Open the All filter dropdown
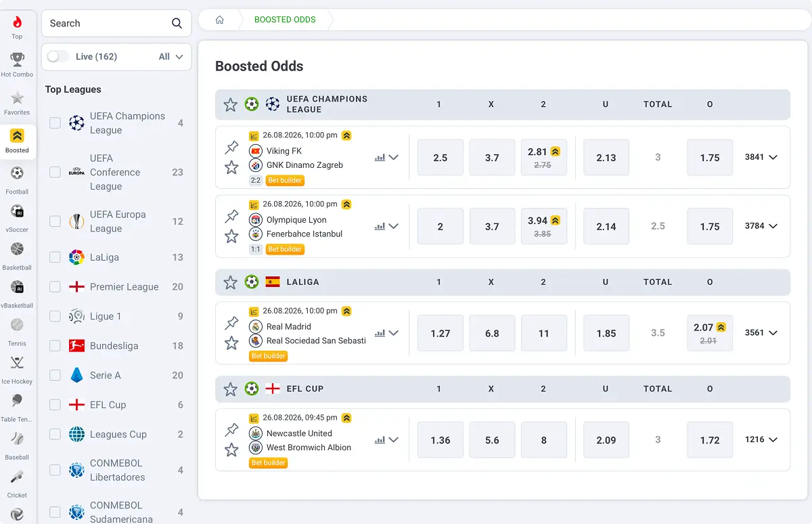This screenshot has width=812, height=524. coord(171,57)
